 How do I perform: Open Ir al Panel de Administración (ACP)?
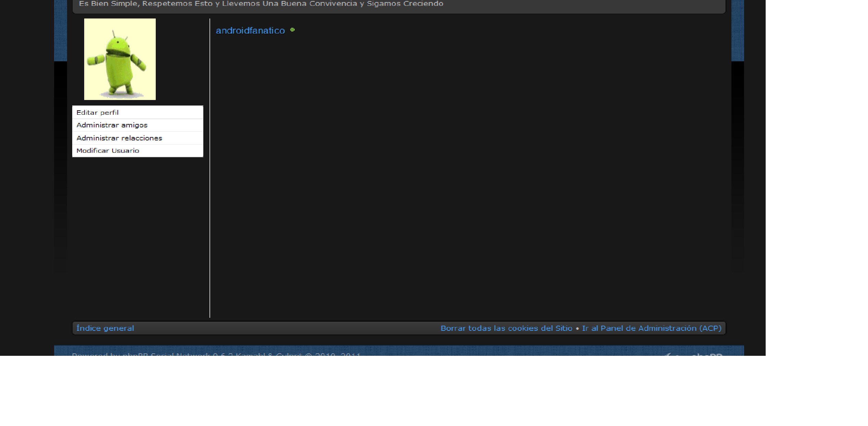[x=652, y=328]
